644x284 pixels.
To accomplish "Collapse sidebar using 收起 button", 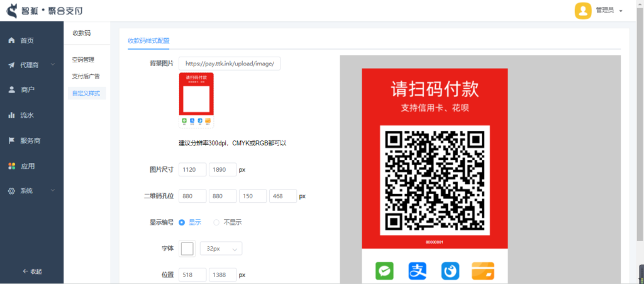I will pos(32,271).
